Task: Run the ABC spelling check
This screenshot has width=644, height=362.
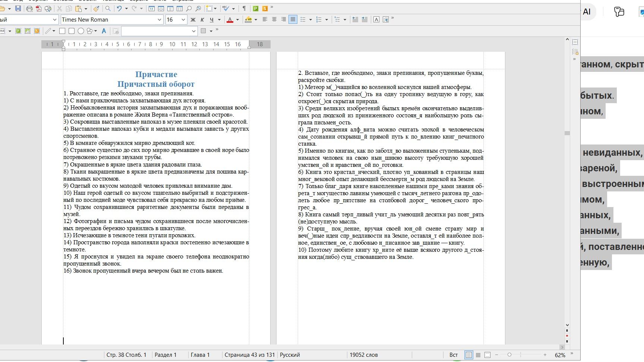Action: [226, 9]
